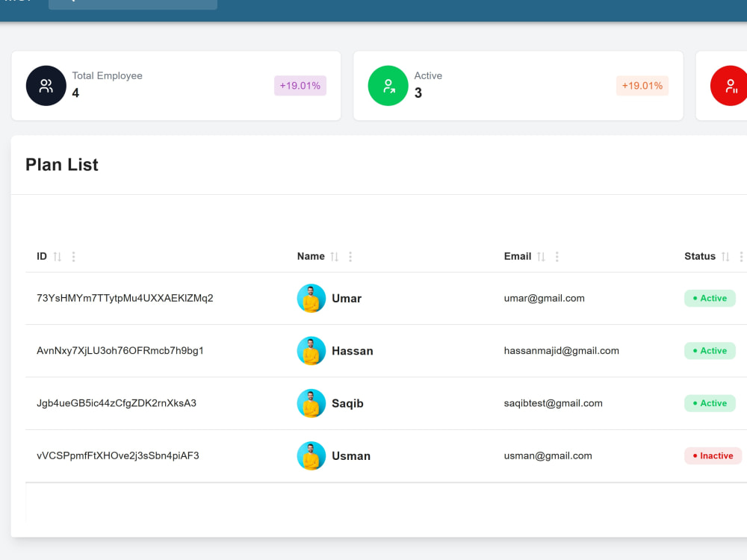Screen dimensions: 747x560
Task: Click the Active count 3
Action: pyautogui.click(x=418, y=93)
